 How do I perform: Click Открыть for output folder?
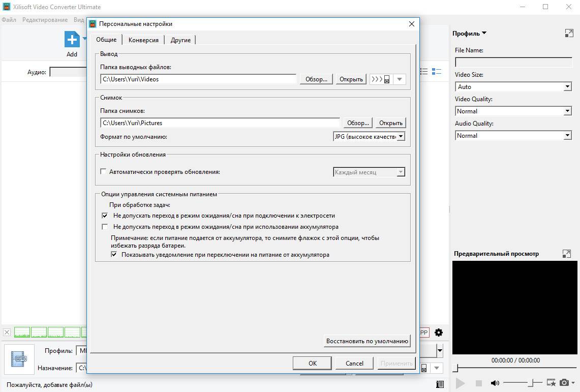[351, 79]
